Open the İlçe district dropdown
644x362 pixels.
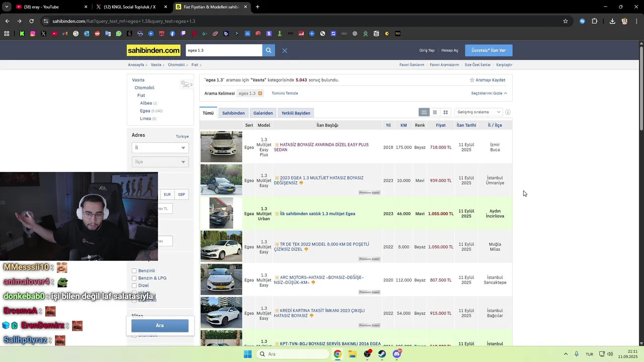point(160,162)
